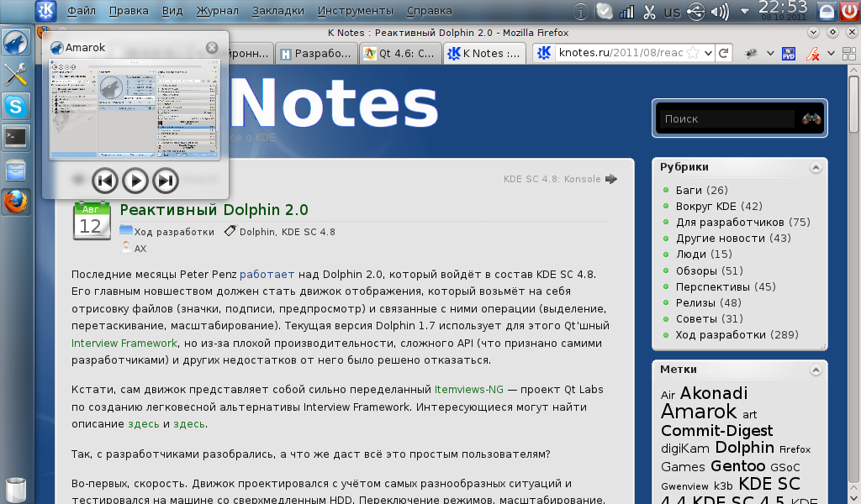The width and height of the screenshot is (861, 504).
Task: Click the next-post arrow beside Konsole
Action: [611, 179]
